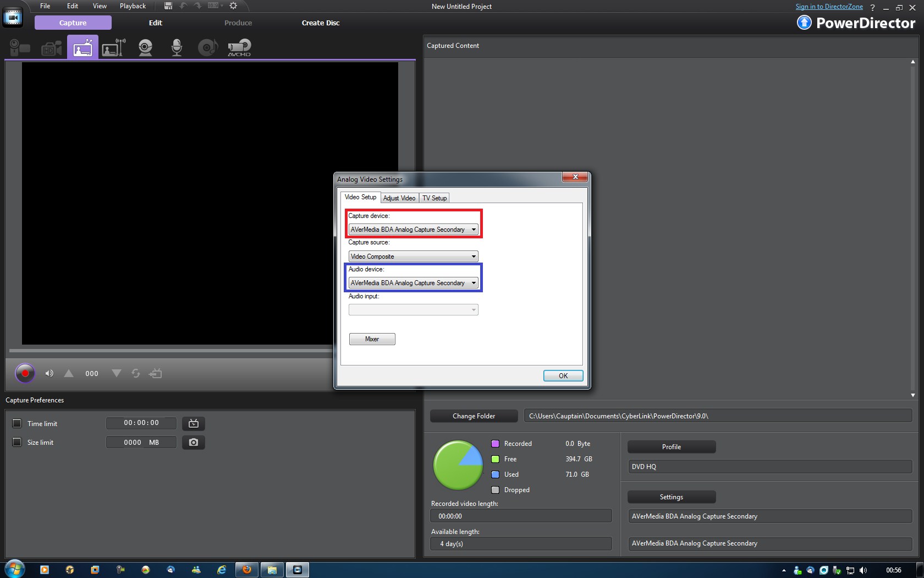Screen dimensions: 924x578
Task: Click the Change Folder button
Action: click(474, 416)
